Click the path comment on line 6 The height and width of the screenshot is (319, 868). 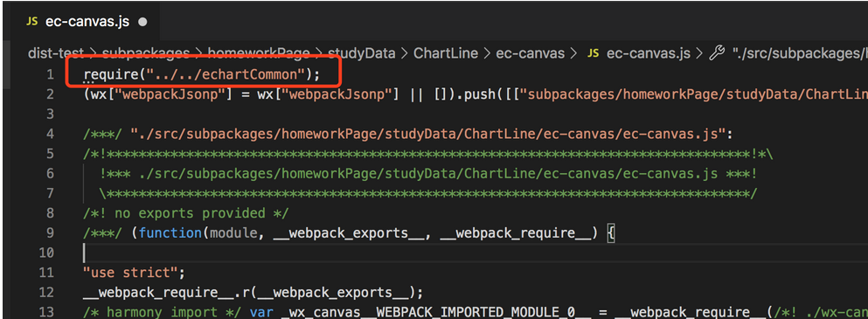click(x=428, y=173)
